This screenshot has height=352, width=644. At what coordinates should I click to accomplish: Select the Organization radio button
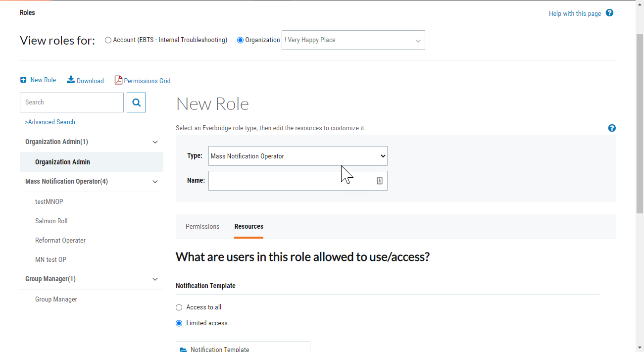coord(241,40)
